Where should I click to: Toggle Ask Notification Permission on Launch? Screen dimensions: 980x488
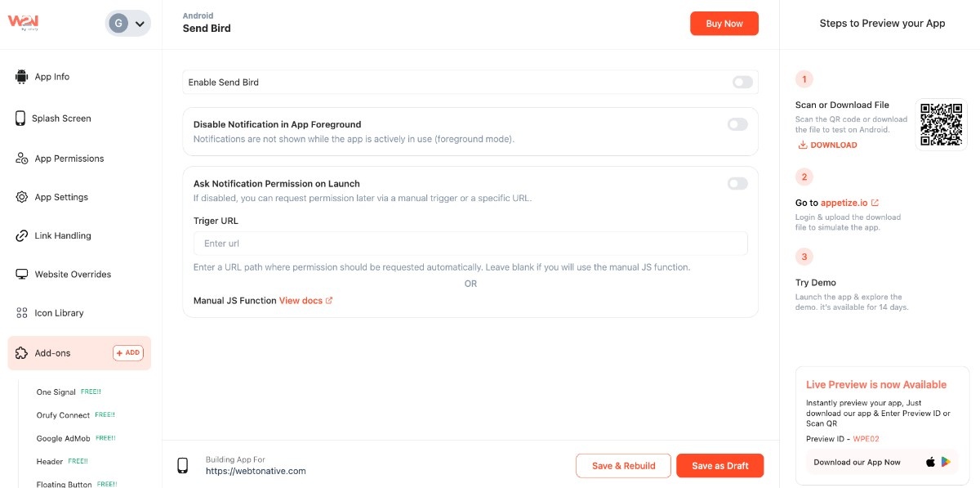pyautogui.click(x=737, y=184)
